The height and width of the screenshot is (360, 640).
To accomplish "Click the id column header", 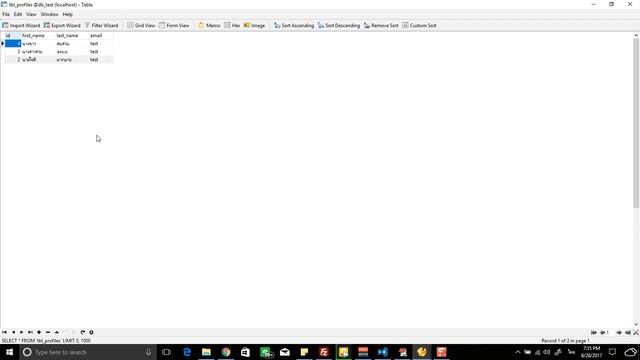I will pos(12,36).
